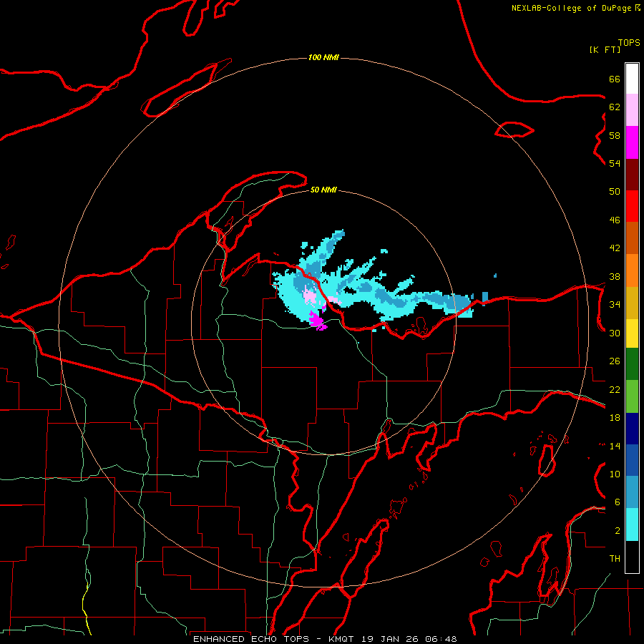Click the navy swatch between 14 and 18
Image resolution: width=644 pixels, height=644 pixels.
632,429
